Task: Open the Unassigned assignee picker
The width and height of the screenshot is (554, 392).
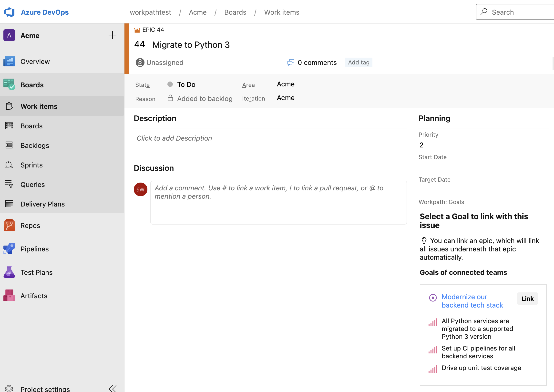Action: (x=160, y=62)
